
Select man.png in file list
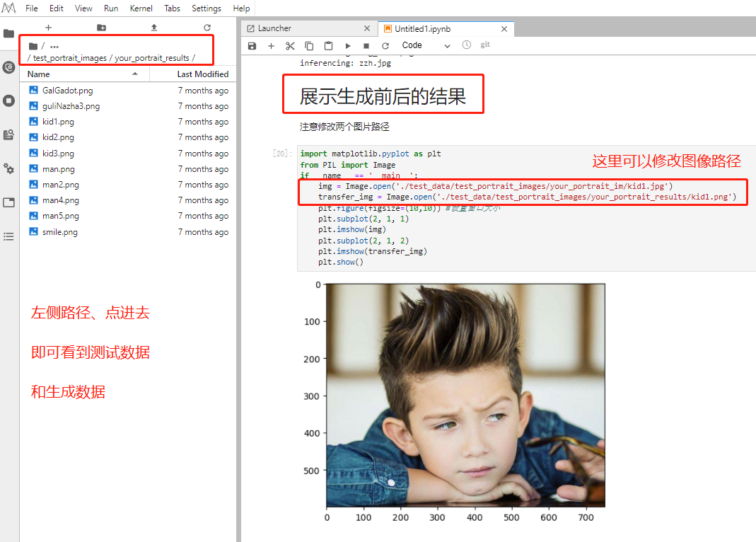click(128, 169)
